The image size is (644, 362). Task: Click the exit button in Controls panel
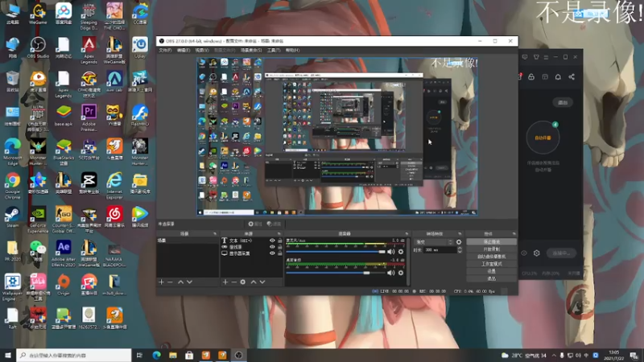(492, 278)
